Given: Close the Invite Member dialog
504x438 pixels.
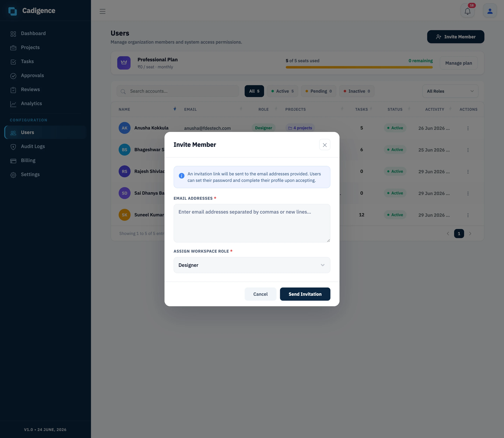Looking at the screenshot, I should click(324, 145).
